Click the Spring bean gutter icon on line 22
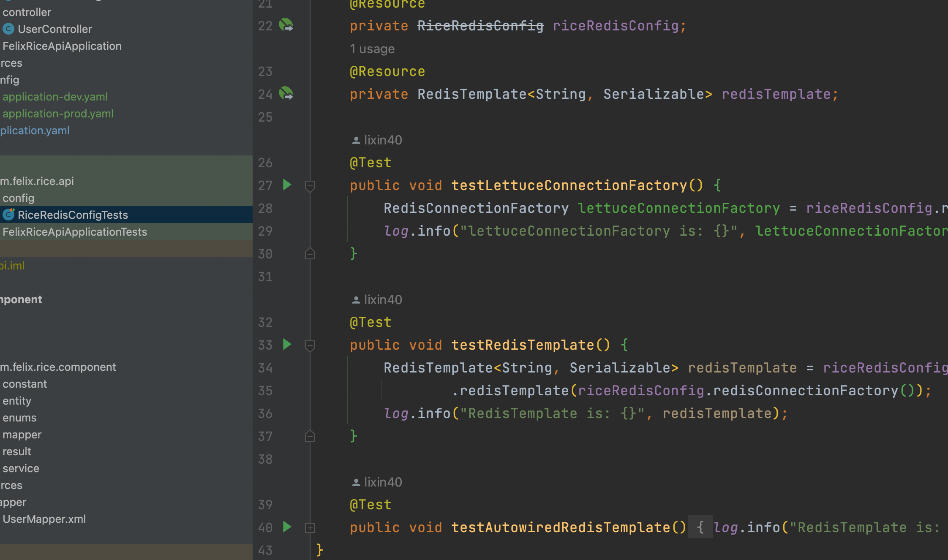Viewport: 948px width, 560px height. point(286,25)
